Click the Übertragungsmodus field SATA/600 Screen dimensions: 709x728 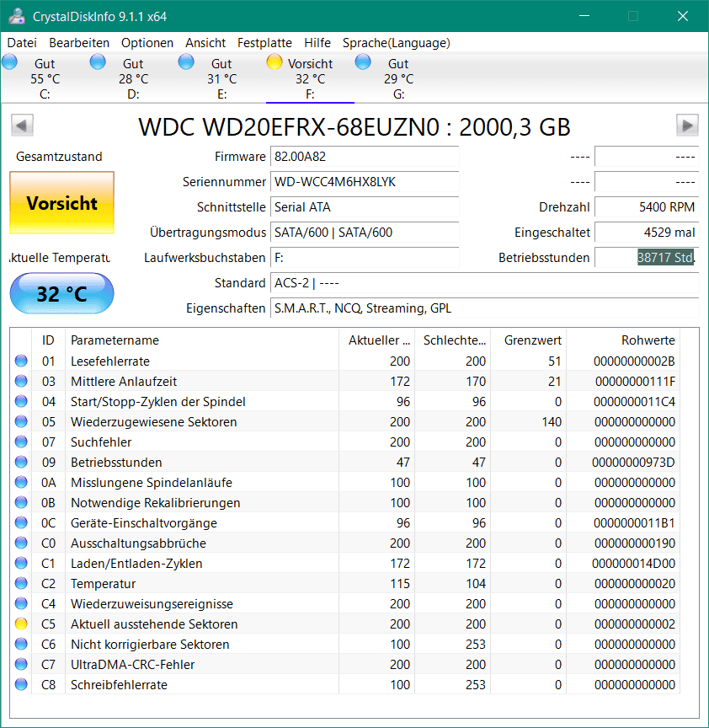point(365,233)
